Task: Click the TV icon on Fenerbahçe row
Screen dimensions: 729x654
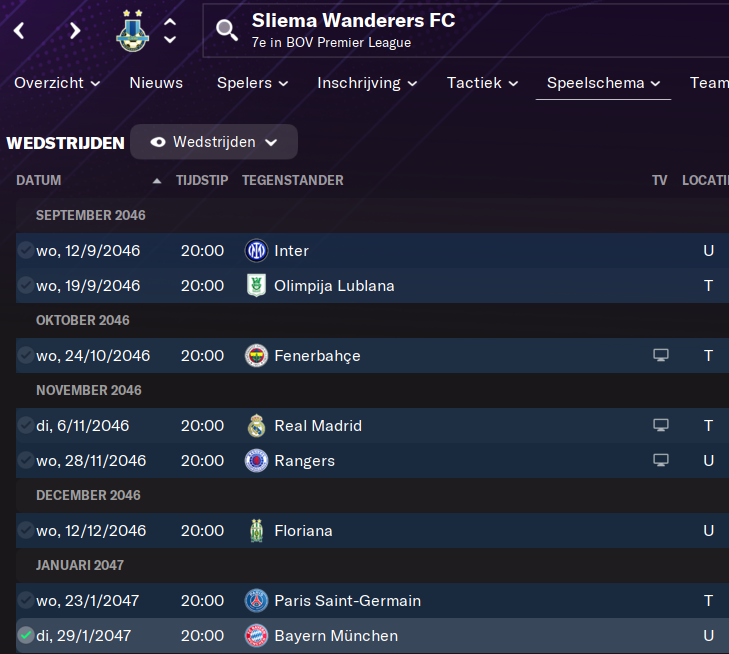Action: click(660, 356)
